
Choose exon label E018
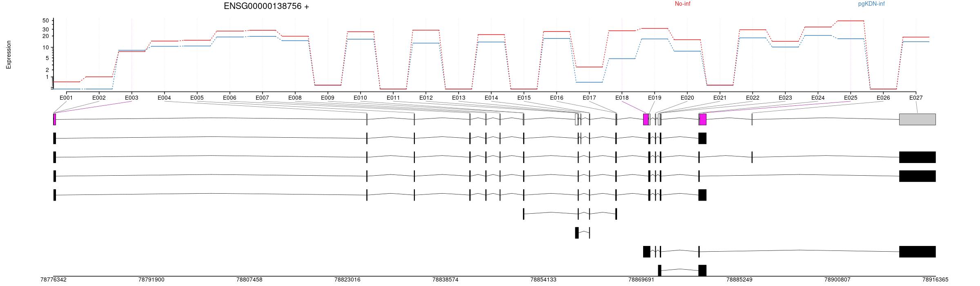[x=622, y=98]
